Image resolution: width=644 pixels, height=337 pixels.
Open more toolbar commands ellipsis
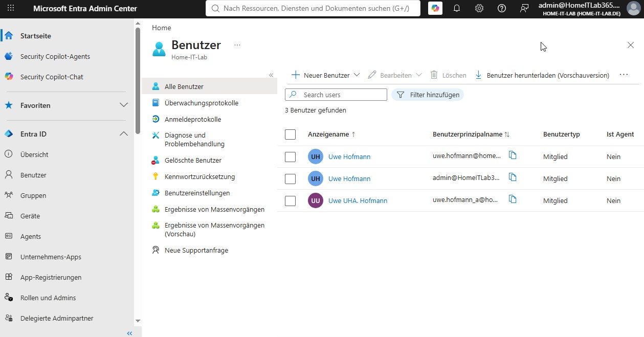click(624, 75)
